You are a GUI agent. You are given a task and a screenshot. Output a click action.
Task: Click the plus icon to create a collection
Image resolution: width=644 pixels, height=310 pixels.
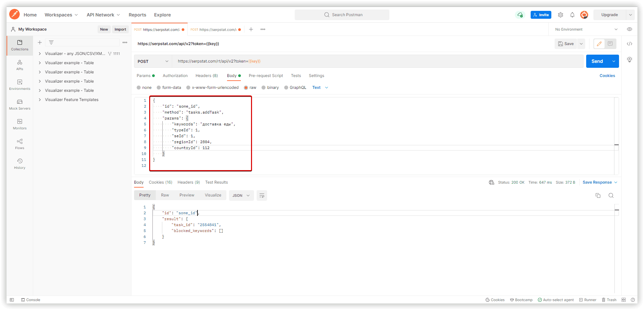[x=40, y=42]
